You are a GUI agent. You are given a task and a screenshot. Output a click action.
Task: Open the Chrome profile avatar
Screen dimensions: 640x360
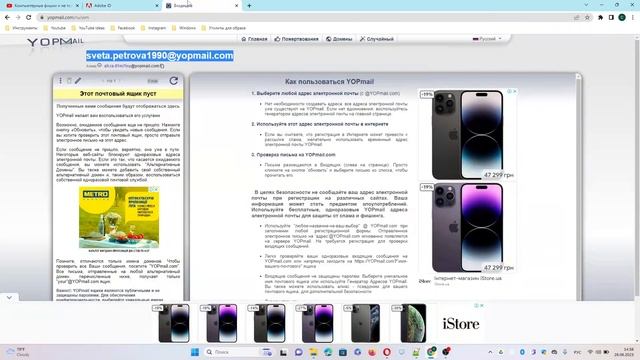622,18
